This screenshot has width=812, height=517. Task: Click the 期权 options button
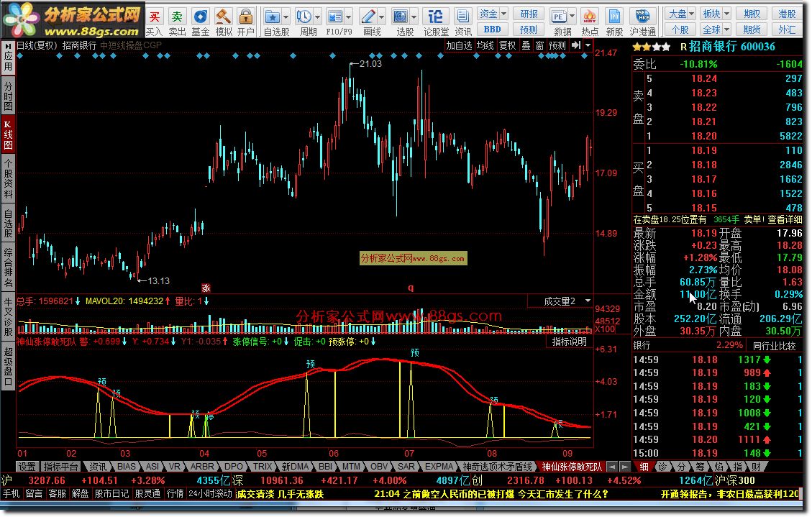(752, 14)
